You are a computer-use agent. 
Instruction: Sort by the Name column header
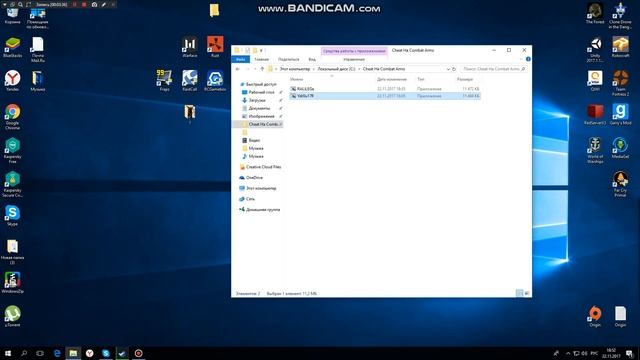(297, 79)
